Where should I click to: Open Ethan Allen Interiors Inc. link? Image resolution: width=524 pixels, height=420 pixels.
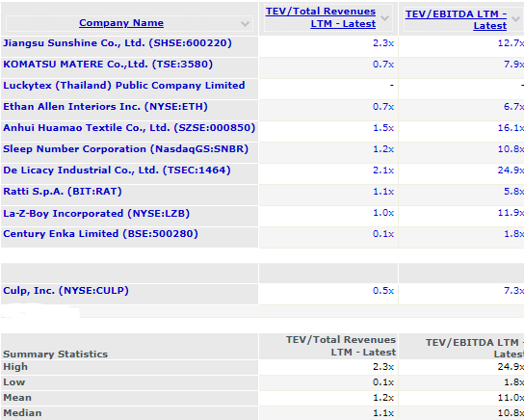pyautogui.click(x=105, y=107)
